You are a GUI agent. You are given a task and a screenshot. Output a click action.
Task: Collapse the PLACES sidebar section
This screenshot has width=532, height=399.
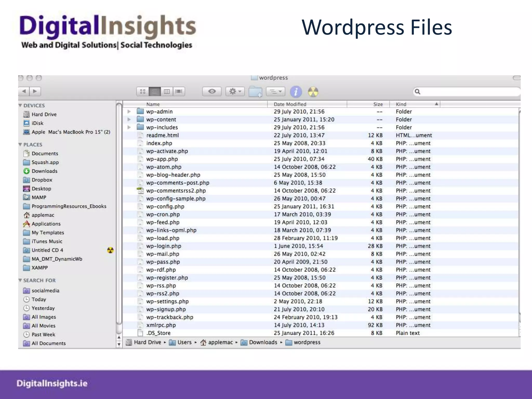(20, 145)
